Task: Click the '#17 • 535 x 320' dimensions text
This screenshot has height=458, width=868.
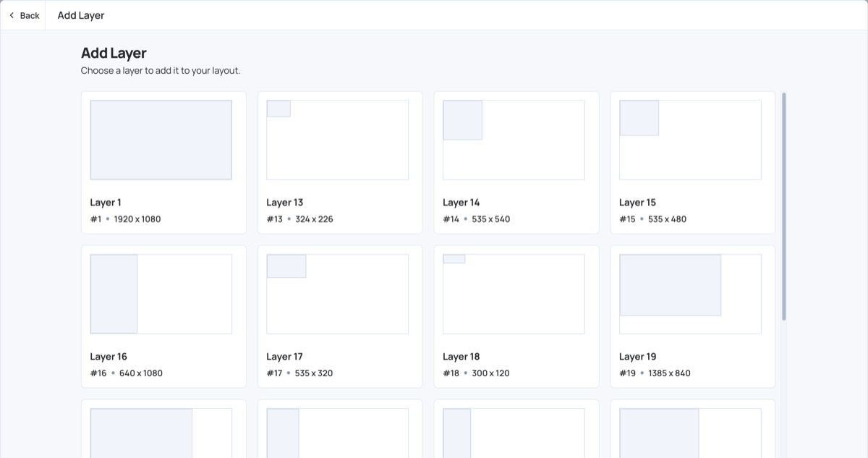Action: 299,373
